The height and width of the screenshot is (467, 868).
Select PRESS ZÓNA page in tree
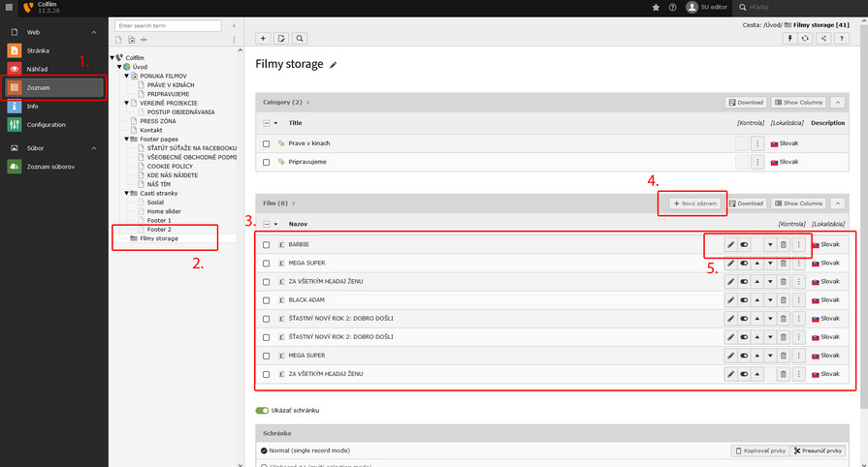coord(158,121)
